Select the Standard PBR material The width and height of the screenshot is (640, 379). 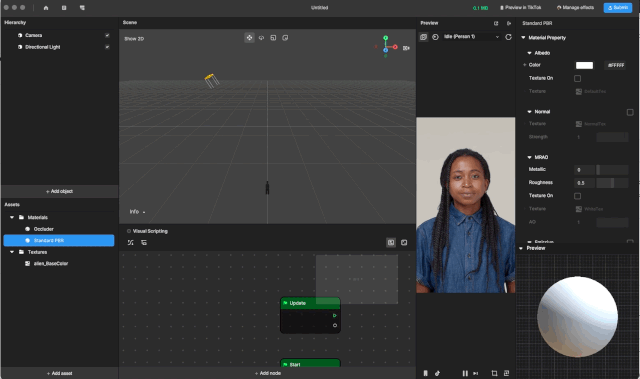point(59,240)
